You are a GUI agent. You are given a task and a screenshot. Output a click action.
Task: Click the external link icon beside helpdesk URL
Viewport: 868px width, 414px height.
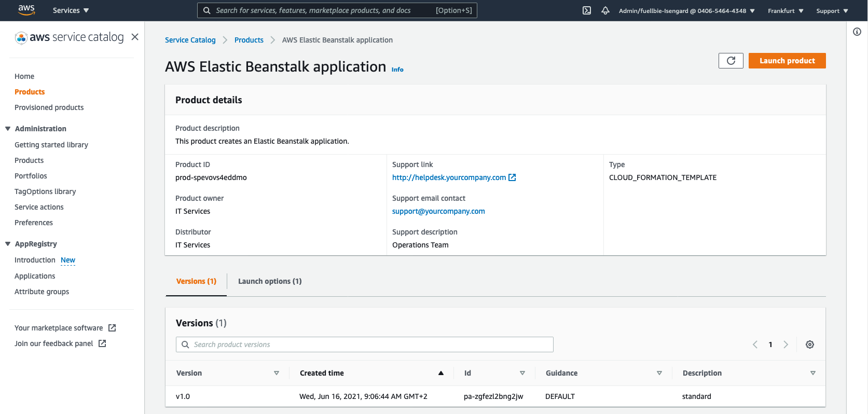point(512,177)
